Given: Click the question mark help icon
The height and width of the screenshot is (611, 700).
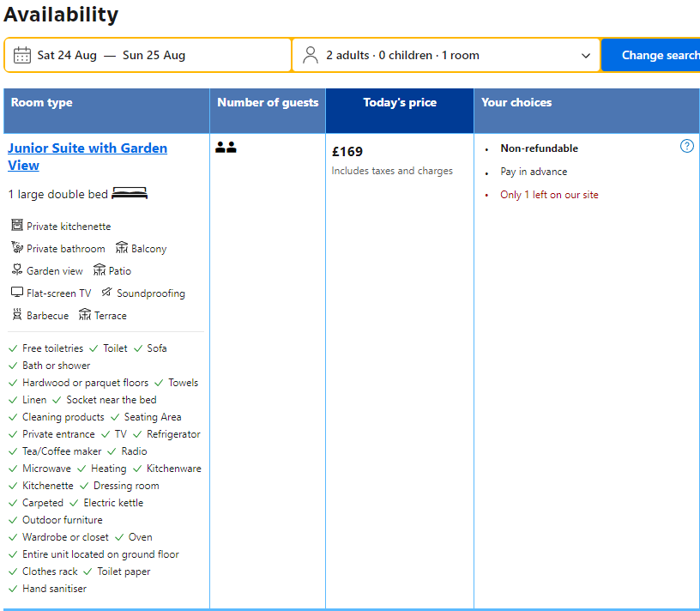Looking at the screenshot, I should [686, 146].
